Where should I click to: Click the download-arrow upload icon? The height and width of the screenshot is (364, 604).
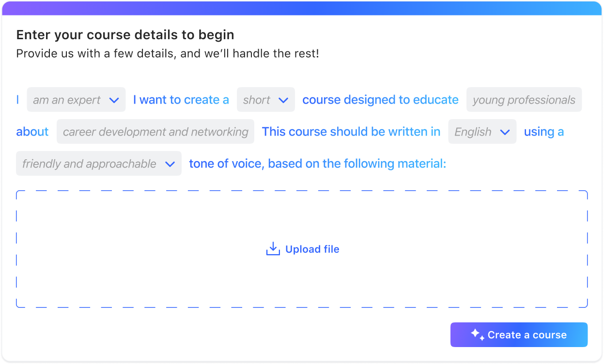[273, 249]
